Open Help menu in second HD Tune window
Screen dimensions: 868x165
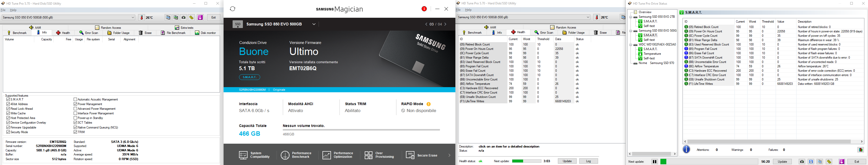468,10
